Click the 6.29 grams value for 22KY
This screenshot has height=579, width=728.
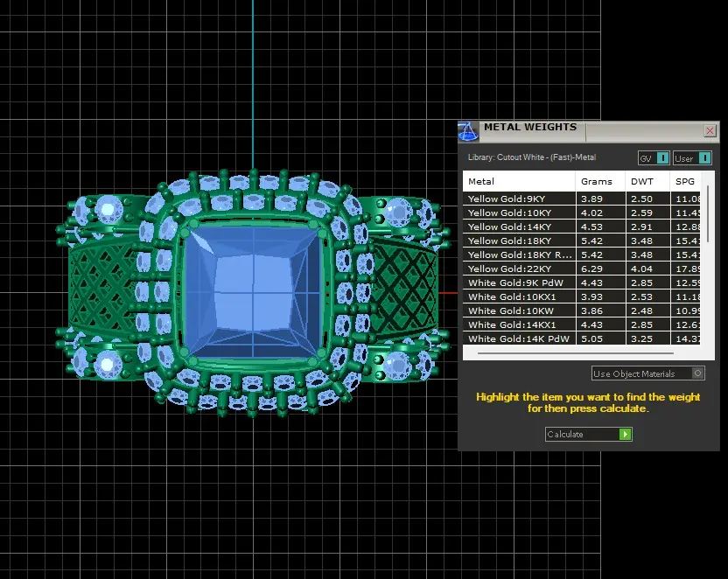[600, 269]
